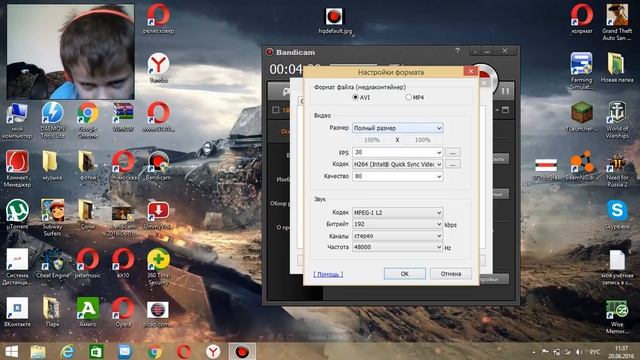The height and width of the screenshot is (360, 640).
Task: Launch uTorrent from the desktop
Action: [17, 214]
